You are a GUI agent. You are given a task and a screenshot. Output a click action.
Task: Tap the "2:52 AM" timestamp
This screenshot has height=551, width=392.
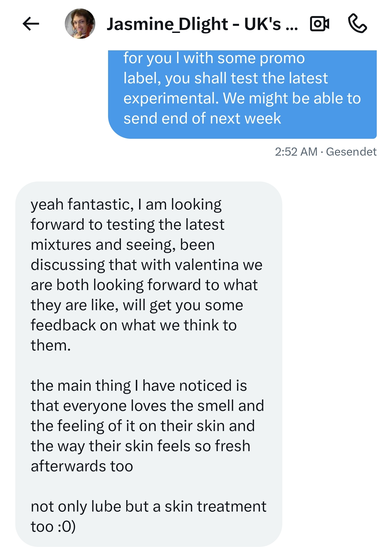click(x=296, y=152)
